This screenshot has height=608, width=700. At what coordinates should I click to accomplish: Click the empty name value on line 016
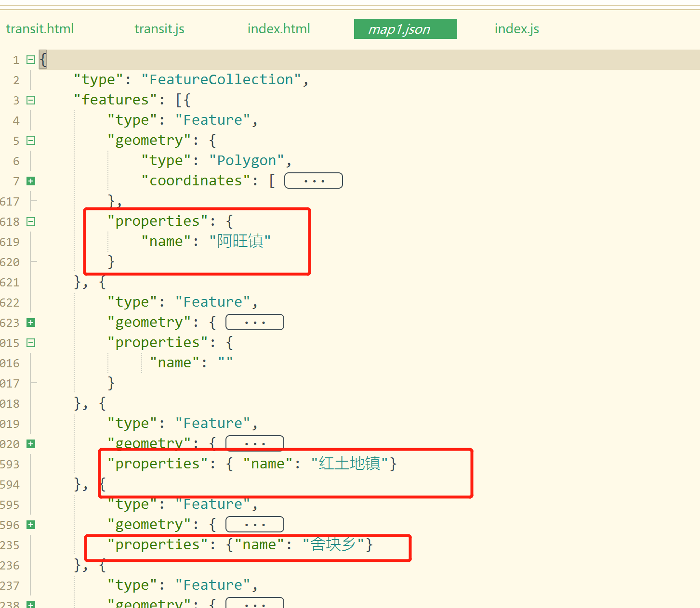(225, 361)
